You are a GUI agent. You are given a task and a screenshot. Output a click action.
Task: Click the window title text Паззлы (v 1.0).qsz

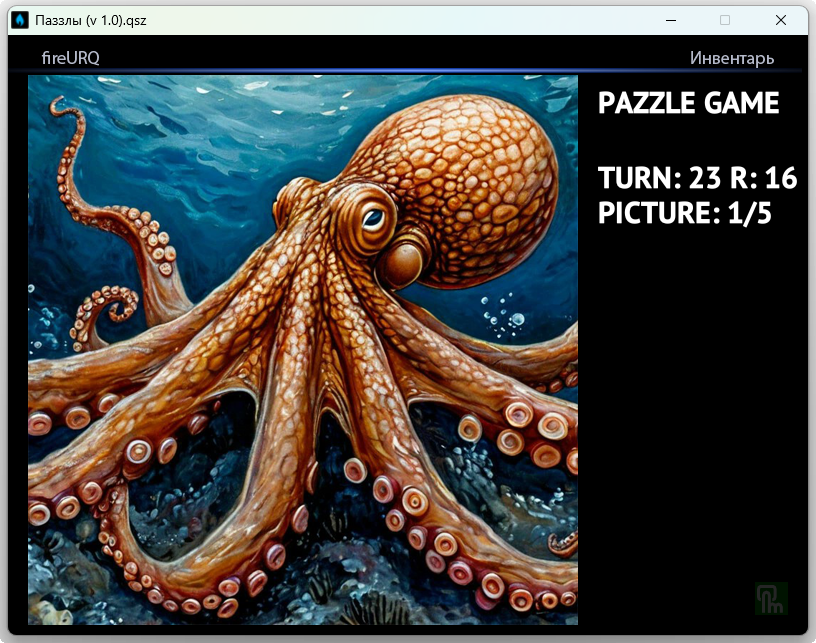click(91, 19)
